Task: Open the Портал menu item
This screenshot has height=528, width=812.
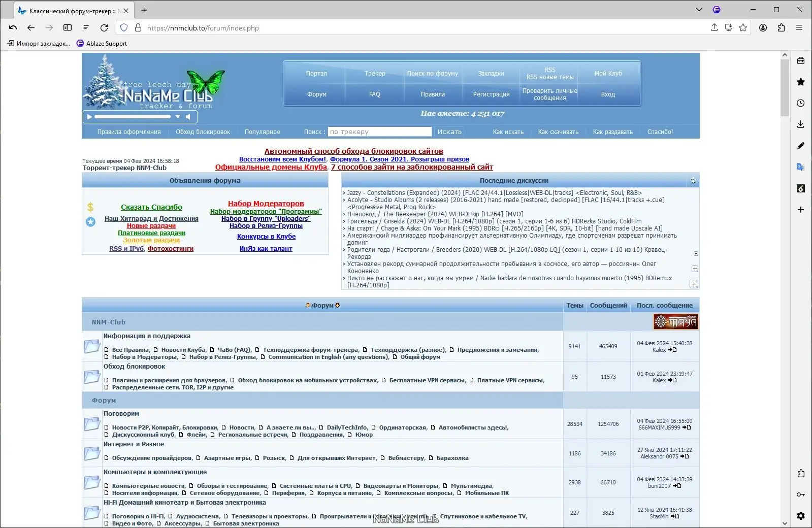Action: pos(316,74)
